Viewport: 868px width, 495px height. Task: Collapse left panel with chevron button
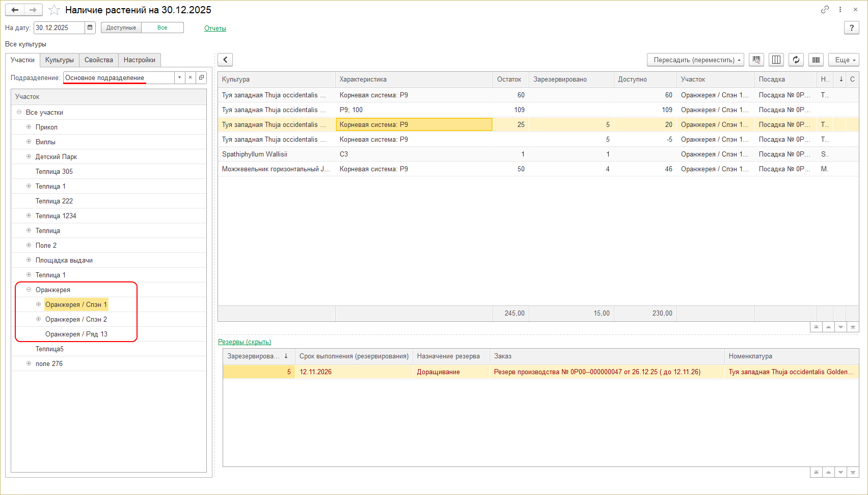coord(225,60)
